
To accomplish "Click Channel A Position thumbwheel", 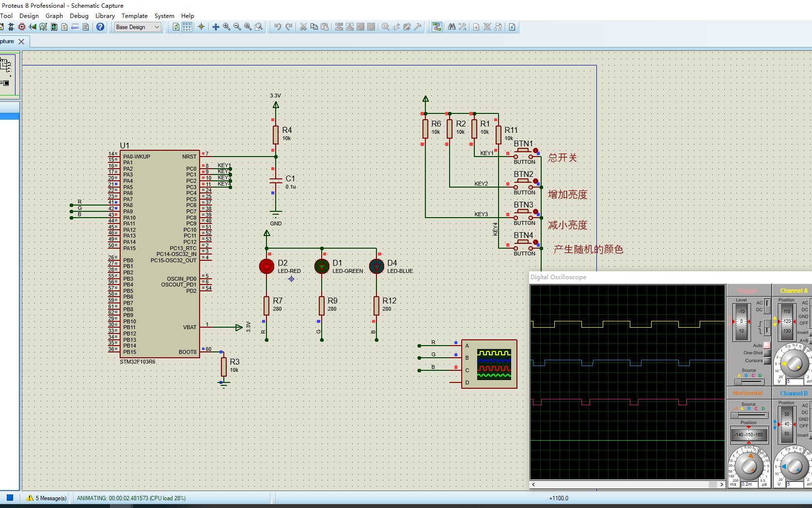I will pos(787,321).
